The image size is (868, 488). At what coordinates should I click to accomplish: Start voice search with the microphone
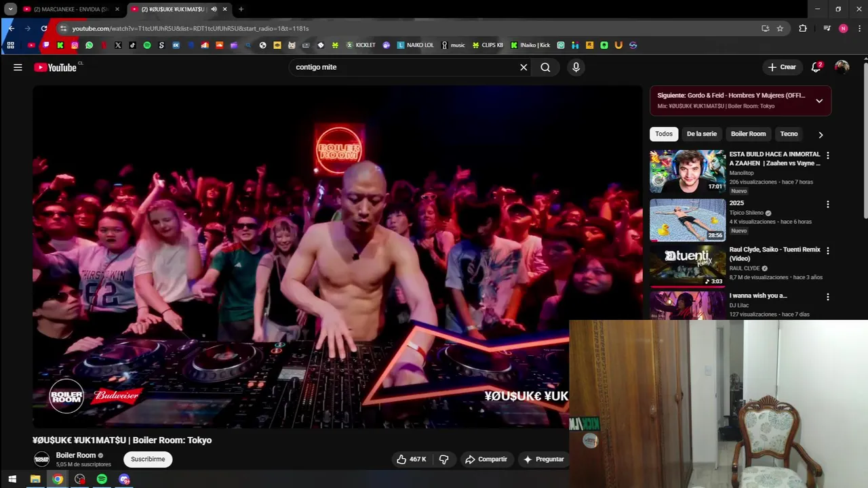tap(576, 67)
